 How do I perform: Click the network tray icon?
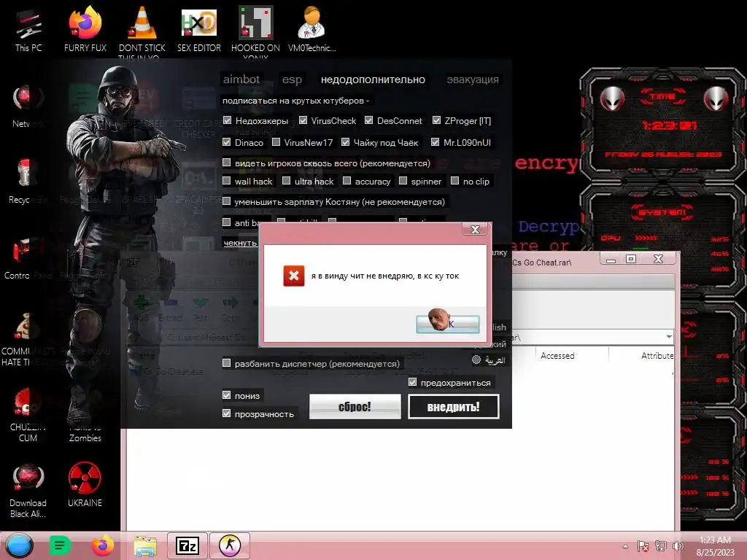660,546
